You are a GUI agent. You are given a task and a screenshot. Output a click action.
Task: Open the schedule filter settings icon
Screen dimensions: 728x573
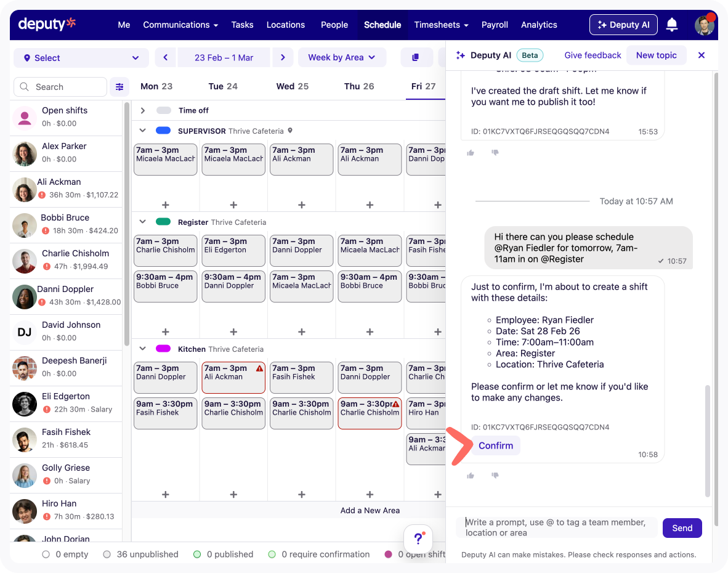click(119, 87)
